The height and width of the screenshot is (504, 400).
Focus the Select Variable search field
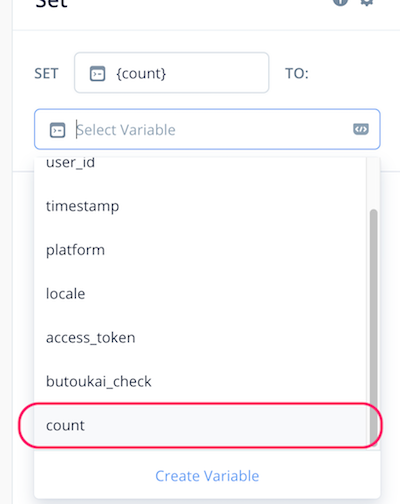[x=207, y=129]
